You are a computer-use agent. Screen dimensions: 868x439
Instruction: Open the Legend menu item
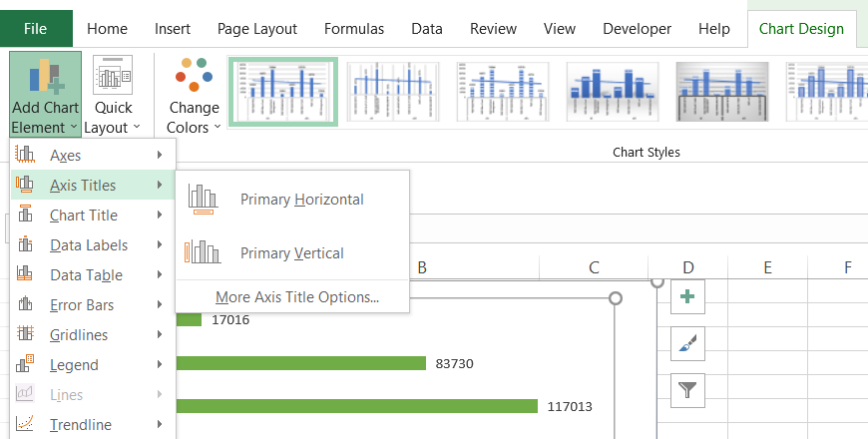tap(74, 365)
